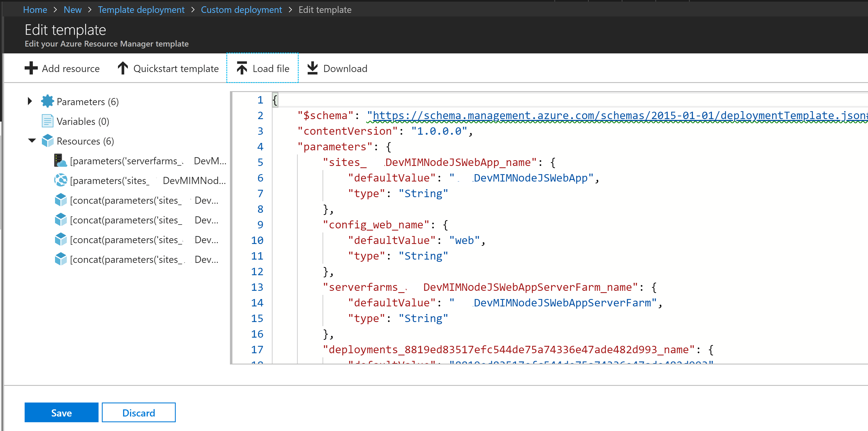Open the Home breadcrumb link
Image resolution: width=868 pixels, height=431 pixels.
click(35, 10)
